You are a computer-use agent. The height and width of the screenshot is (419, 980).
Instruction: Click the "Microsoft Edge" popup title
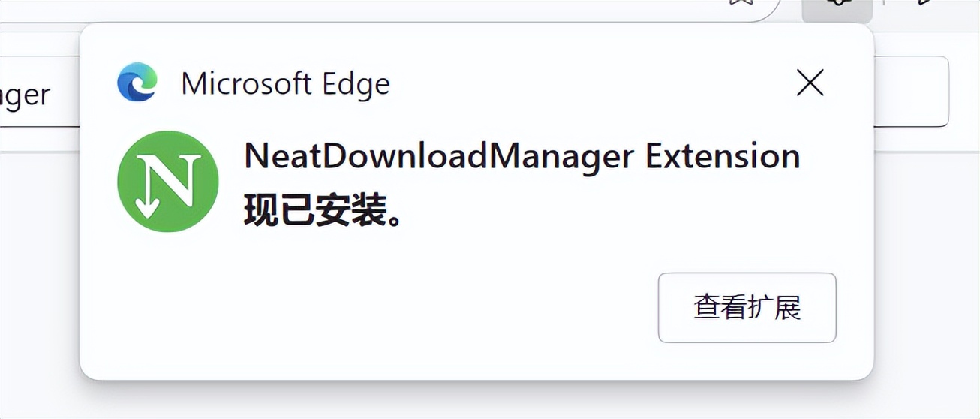pos(285,83)
